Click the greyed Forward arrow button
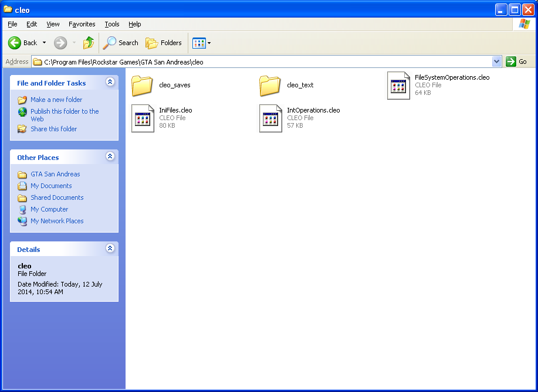Viewport: 538px width, 392px height. (60, 43)
